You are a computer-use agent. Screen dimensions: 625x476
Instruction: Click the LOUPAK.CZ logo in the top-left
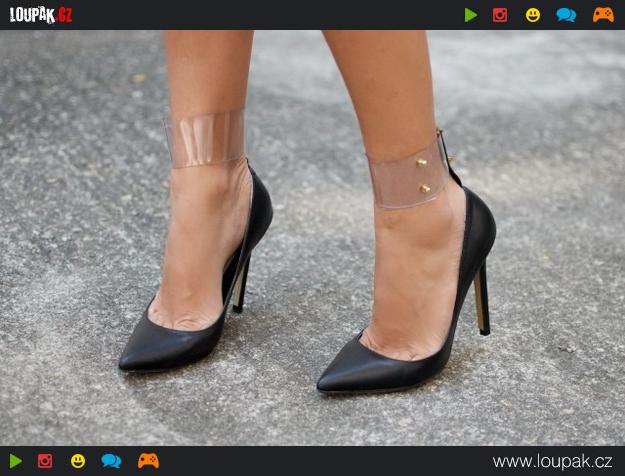[x=41, y=15]
